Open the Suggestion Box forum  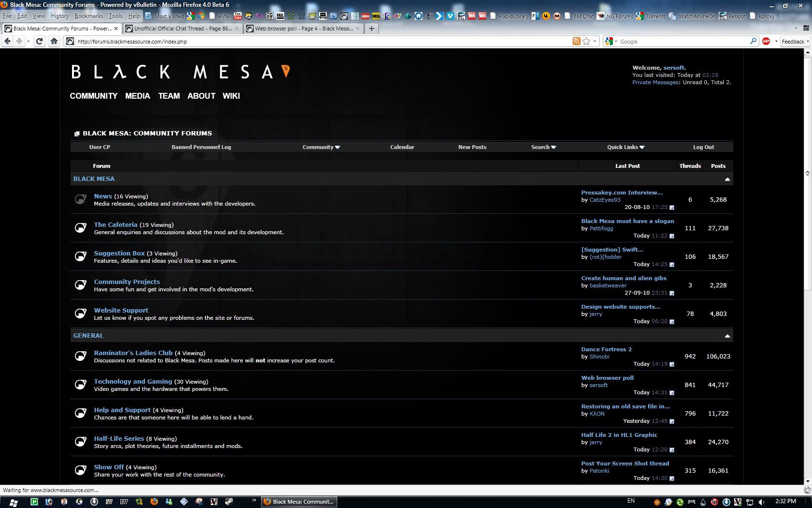[119, 254]
